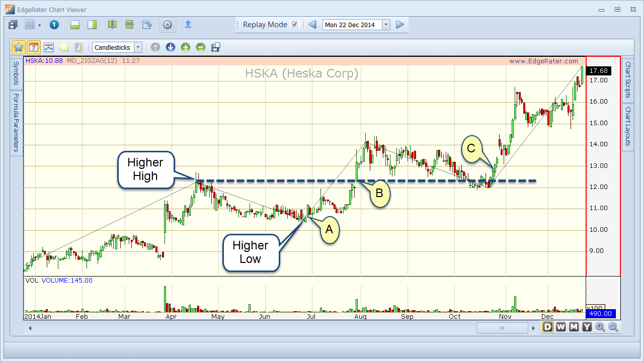This screenshot has width=644, height=362.
Task: Click the gray up arrow circle
Action: [155, 47]
